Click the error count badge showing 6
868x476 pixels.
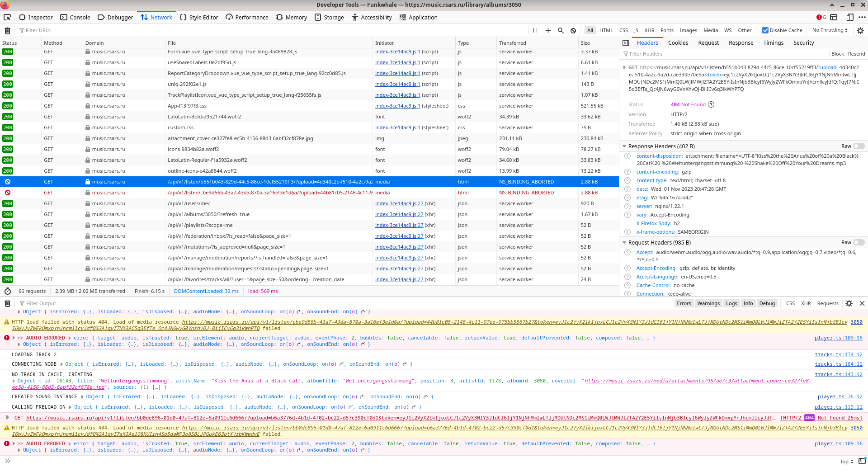821,17
